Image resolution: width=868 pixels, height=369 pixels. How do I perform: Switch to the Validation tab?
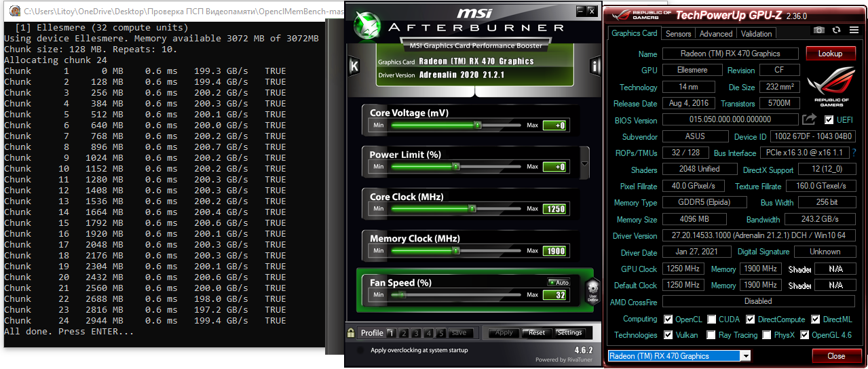pyautogui.click(x=757, y=33)
